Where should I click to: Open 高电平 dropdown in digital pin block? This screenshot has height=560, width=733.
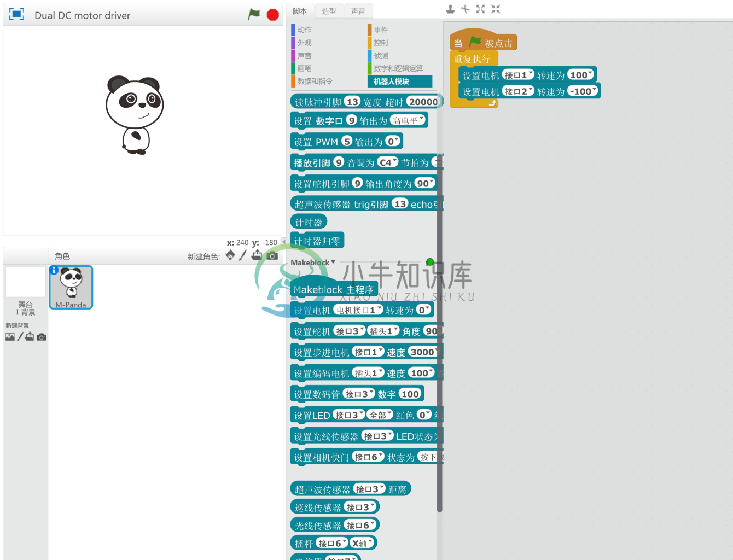point(409,120)
